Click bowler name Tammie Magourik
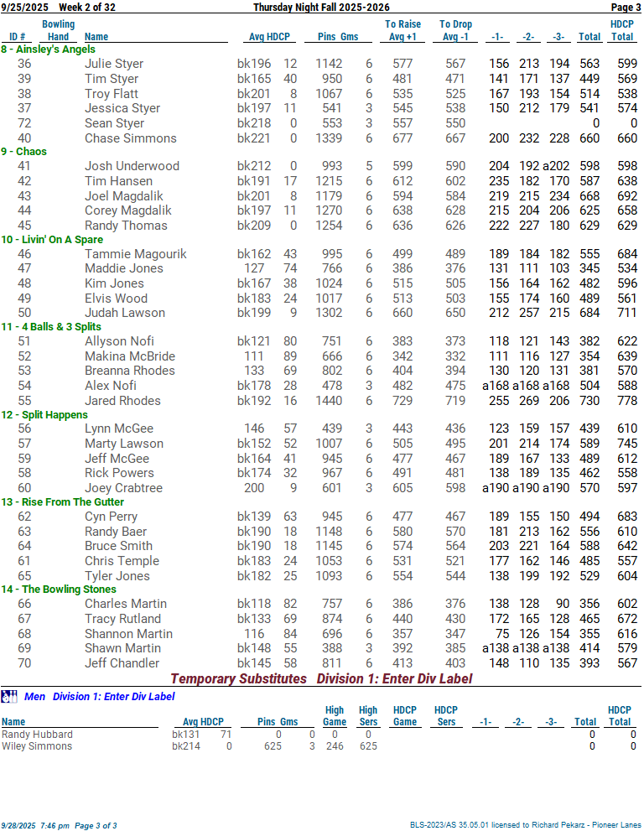Image resolution: width=644 pixels, height=831 pixels. 136,254
